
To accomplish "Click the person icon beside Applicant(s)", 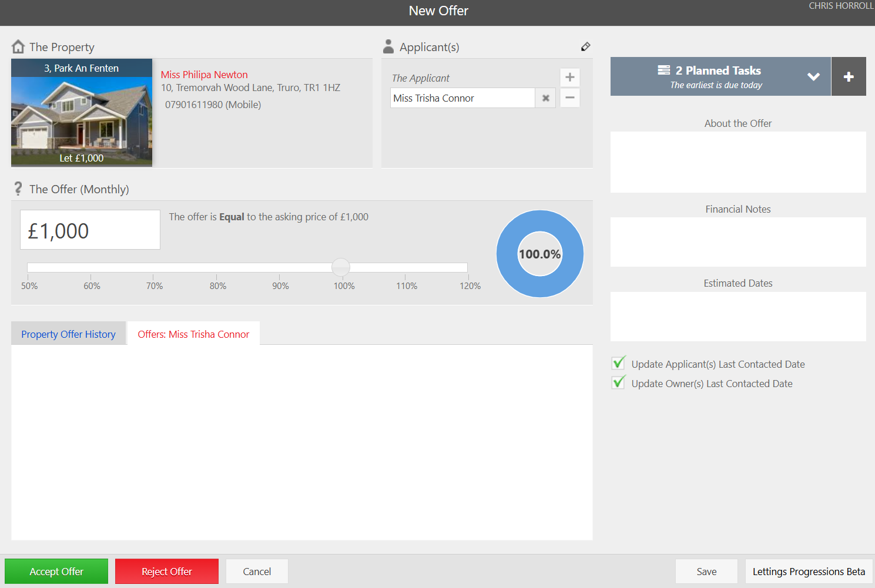I will pos(388,46).
